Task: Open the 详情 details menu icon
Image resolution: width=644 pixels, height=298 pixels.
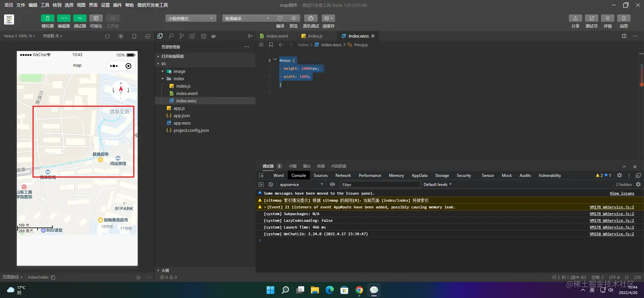Action: [607, 18]
